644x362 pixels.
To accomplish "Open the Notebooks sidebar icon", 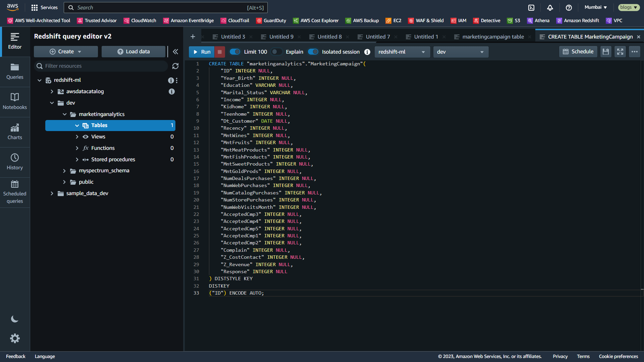I will click(x=15, y=101).
